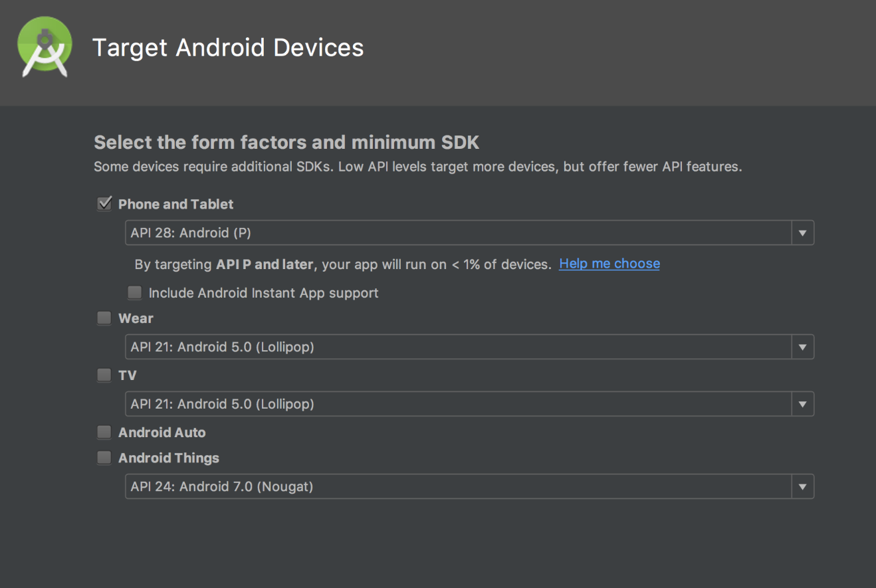Click the Android Auto label text
The image size is (876, 588).
pyautogui.click(x=162, y=433)
